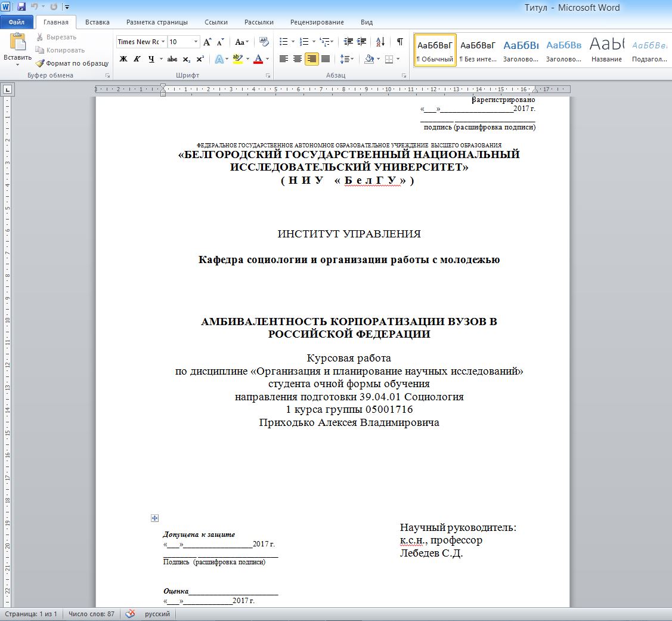Apply the Название style

tap(606, 50)
